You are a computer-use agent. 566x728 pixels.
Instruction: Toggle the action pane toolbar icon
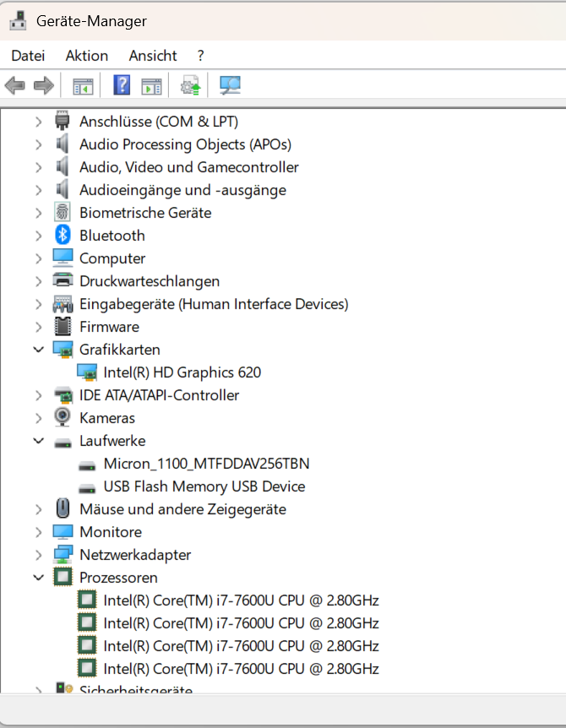coord(151,86)
